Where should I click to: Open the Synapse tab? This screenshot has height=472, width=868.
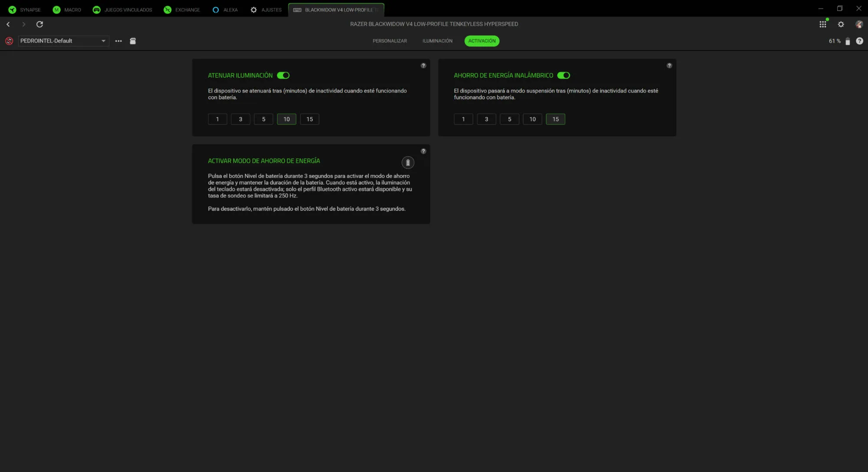tap(25, 10)
